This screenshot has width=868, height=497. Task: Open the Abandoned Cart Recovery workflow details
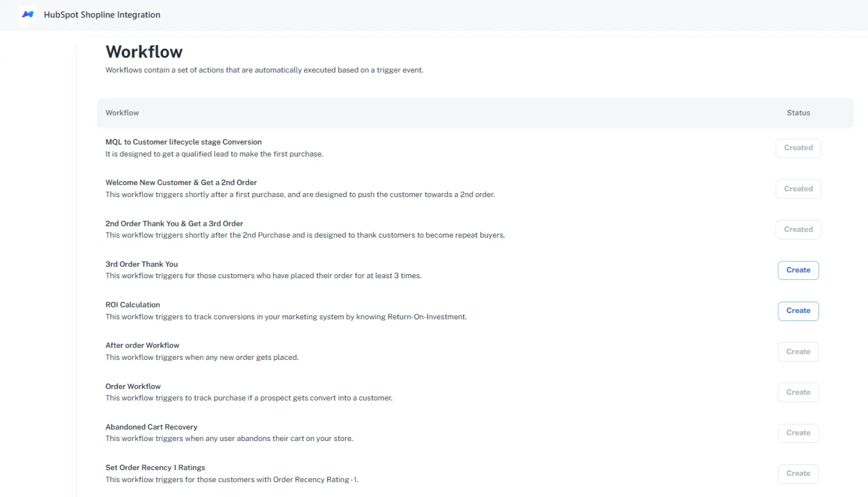pyautogui.click(x=151, y=427)
